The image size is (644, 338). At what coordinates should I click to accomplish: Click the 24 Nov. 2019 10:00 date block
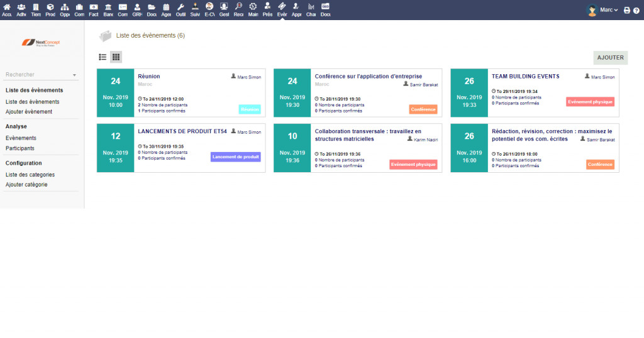click(116, 93)
